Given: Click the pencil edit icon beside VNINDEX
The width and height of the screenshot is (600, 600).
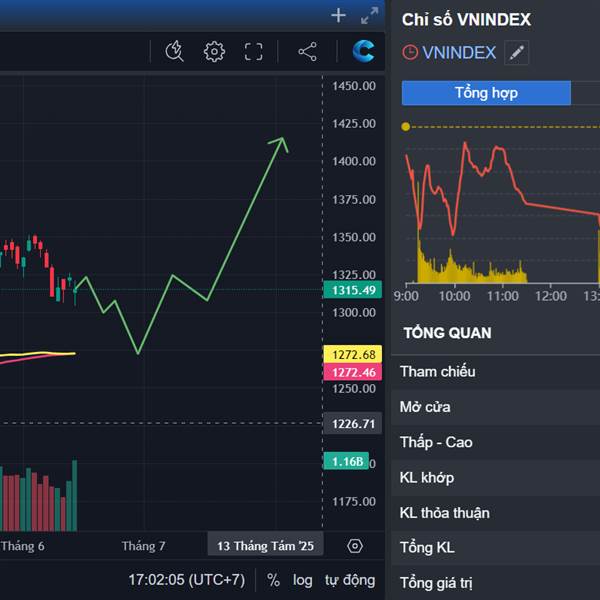Looking at the screenshot, I should pos(517,52).
